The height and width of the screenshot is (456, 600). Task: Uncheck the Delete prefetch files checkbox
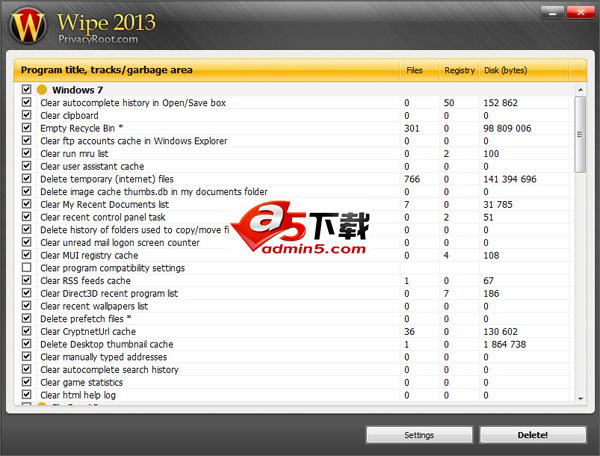coord(26,318)
